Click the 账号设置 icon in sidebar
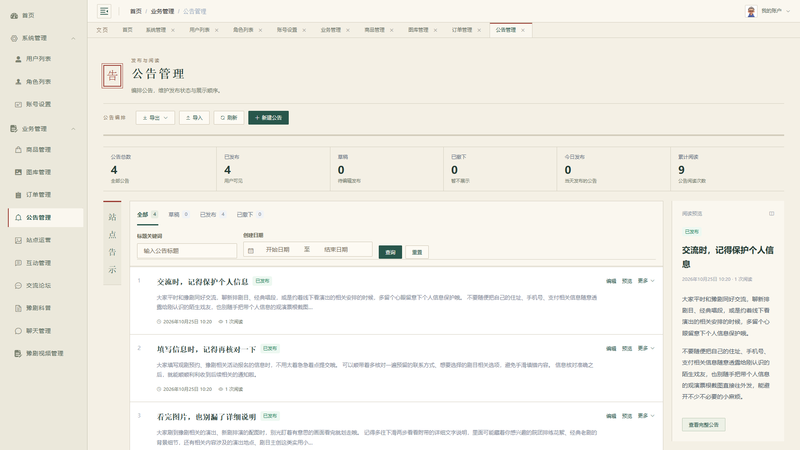 click(18, 105)
